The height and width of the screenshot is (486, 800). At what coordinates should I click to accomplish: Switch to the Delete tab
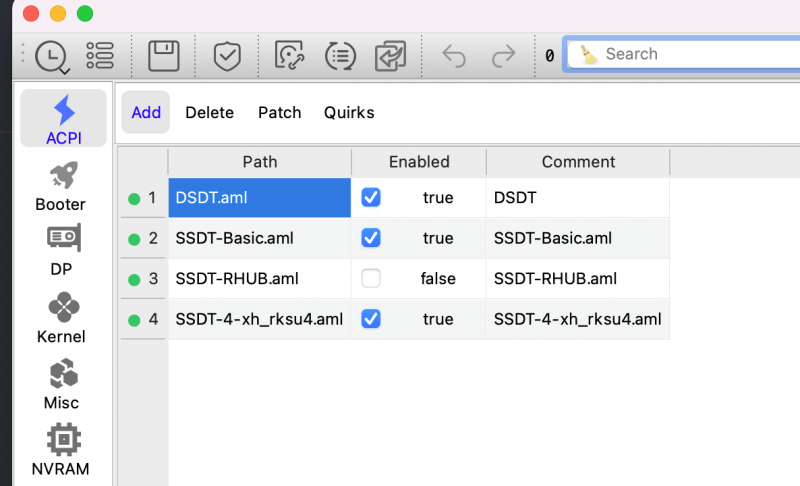[209, 113]
